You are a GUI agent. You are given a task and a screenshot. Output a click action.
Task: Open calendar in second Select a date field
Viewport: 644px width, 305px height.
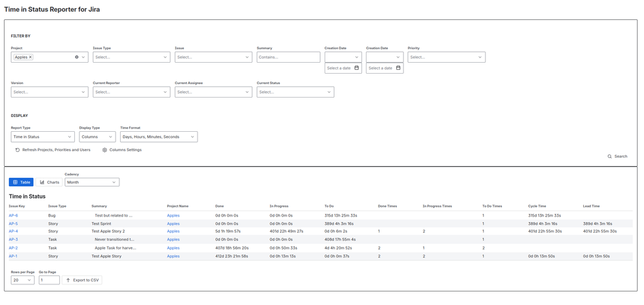398,68
